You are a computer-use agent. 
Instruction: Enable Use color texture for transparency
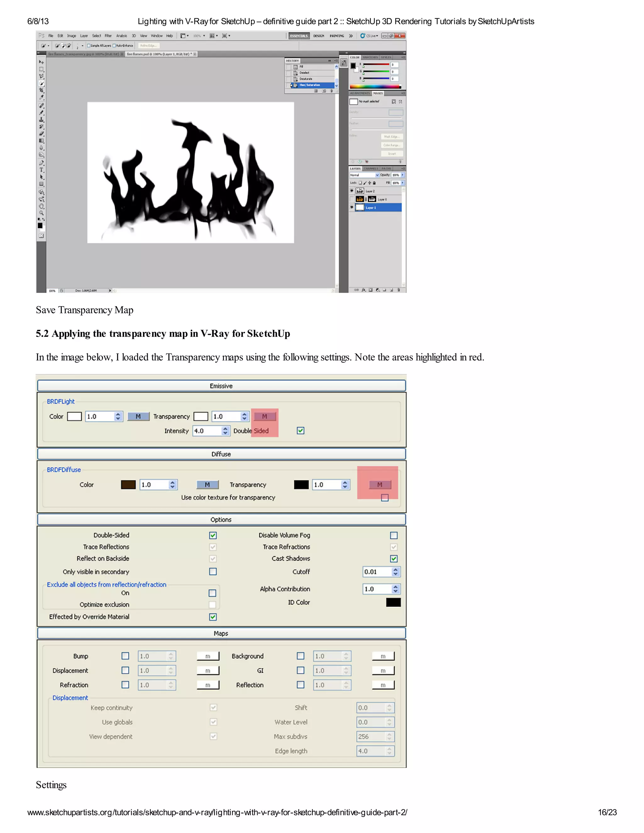[385, 497]
